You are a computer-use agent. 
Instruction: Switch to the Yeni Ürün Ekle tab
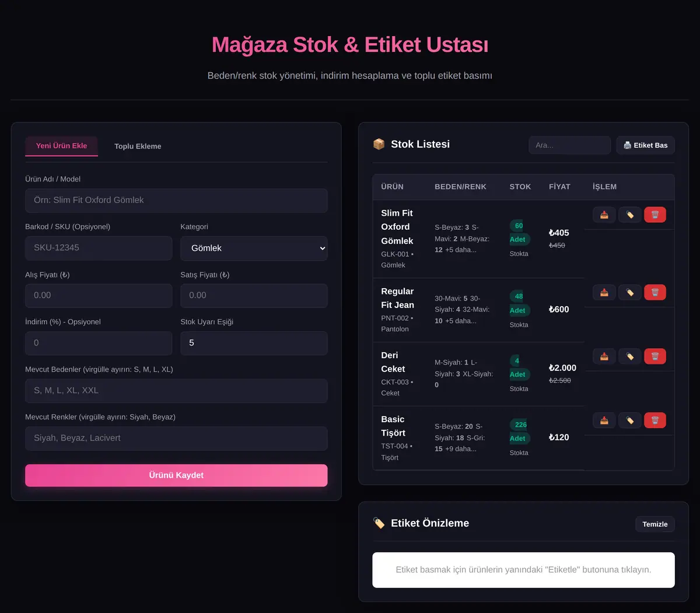pyautogui.click(x=61, y=146)
